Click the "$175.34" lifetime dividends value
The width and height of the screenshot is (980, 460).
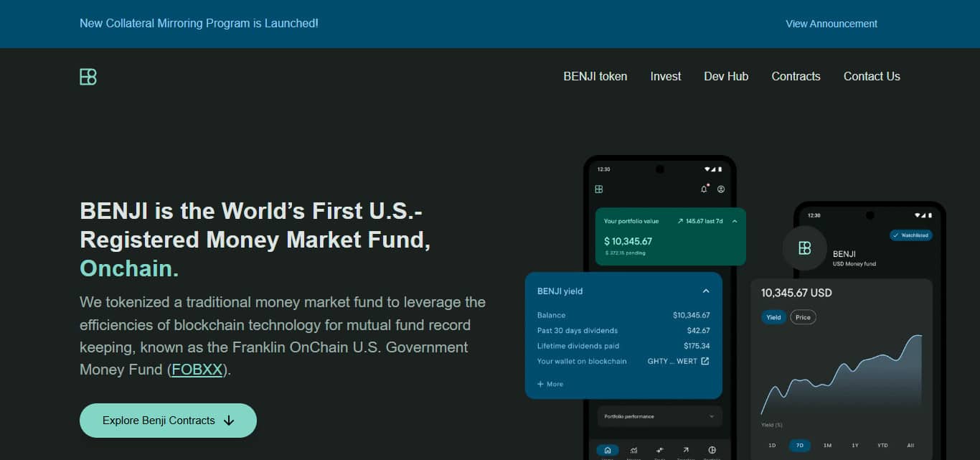698,346
